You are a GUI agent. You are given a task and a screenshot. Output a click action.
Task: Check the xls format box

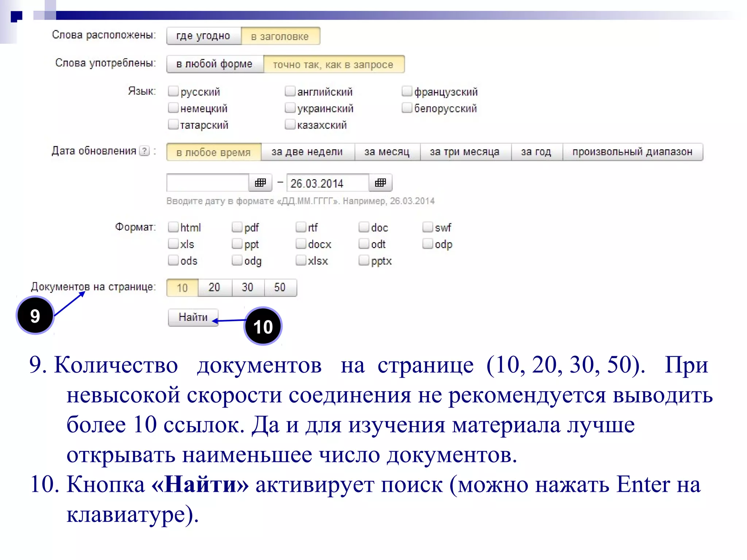click(173, 243)
